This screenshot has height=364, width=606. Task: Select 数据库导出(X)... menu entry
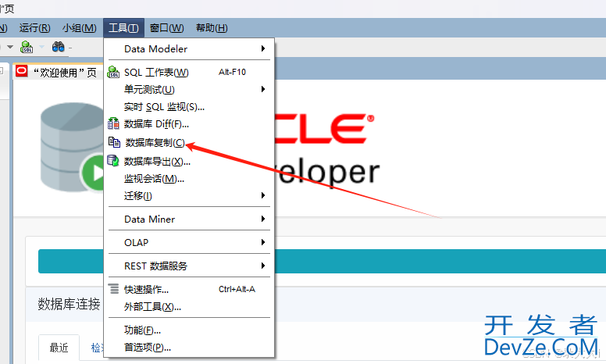pos(189,161)
